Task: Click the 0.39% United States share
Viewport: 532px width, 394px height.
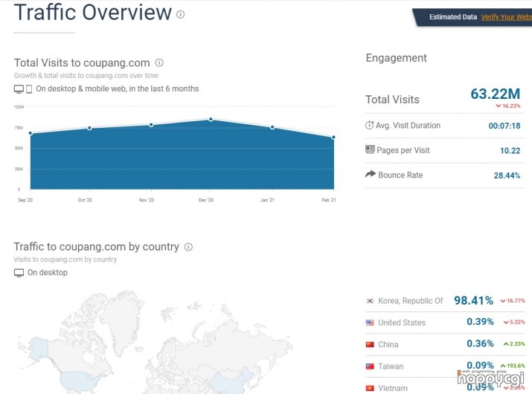Action: [x=480, y=321]
